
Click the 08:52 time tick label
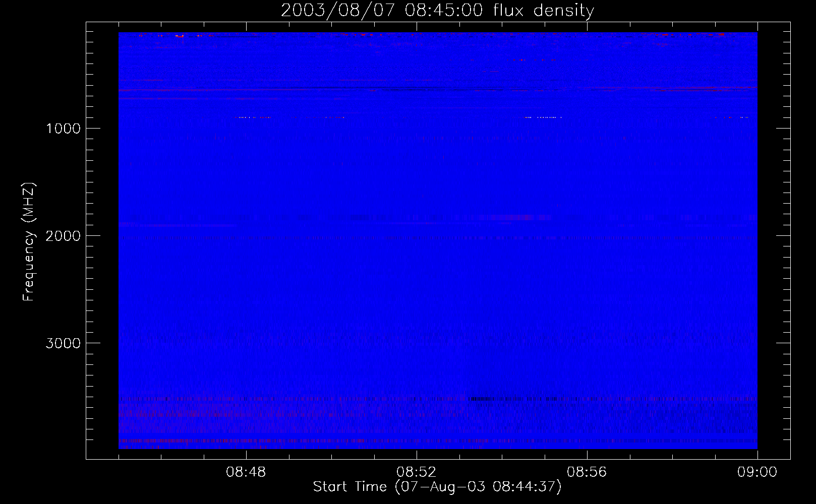coord(416,472)
